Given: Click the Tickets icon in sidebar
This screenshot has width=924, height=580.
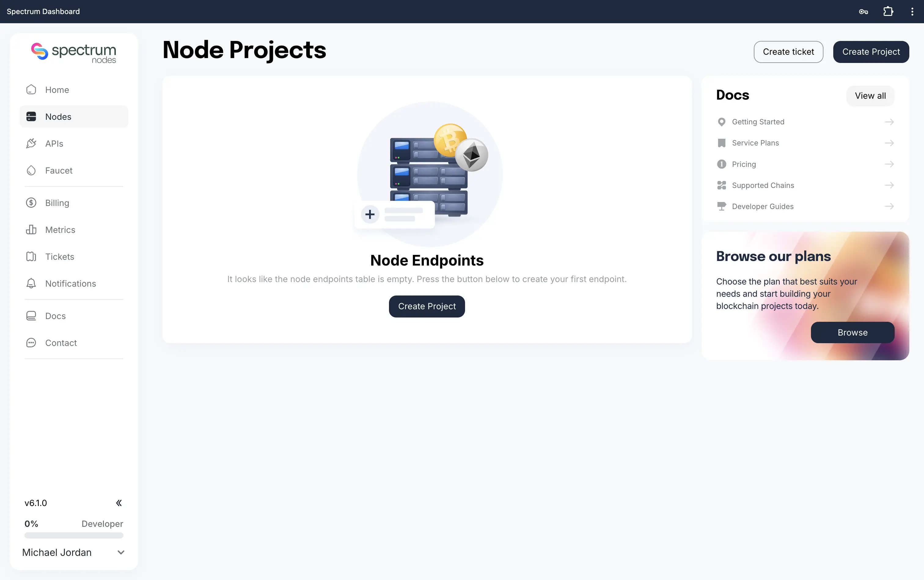Looking at the screenshot, I should pyautogui.click(x=31, y=256).
